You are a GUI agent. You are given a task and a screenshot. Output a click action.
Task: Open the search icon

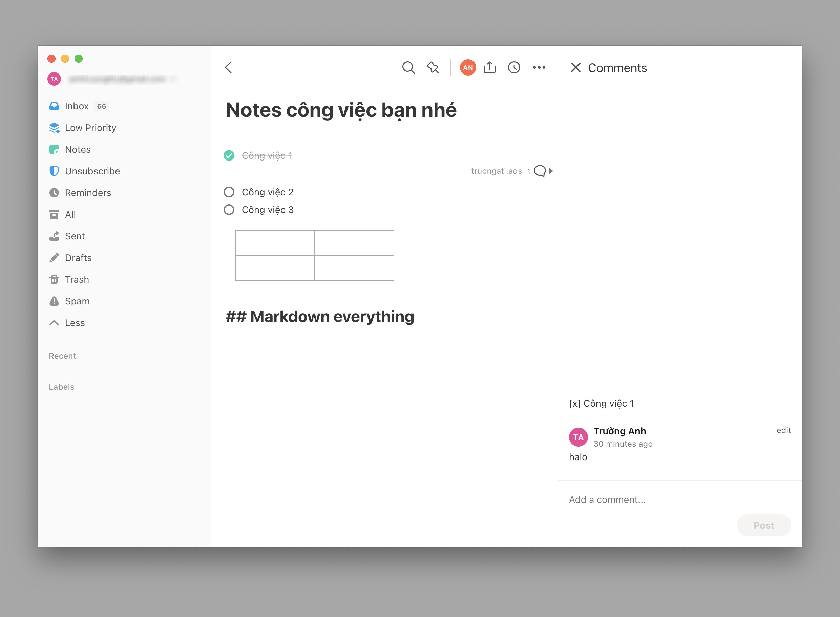(x=408, y=68)
